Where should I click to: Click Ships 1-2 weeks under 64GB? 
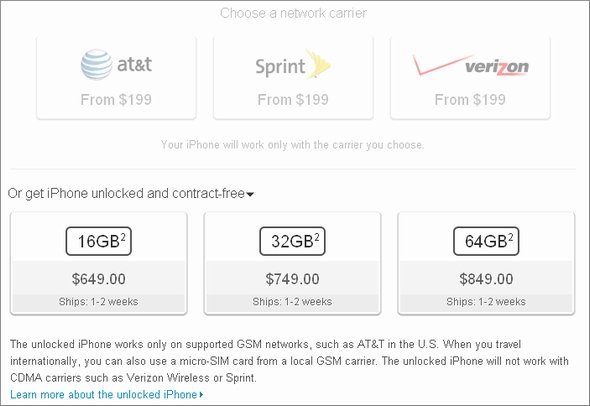click(486, 301)
